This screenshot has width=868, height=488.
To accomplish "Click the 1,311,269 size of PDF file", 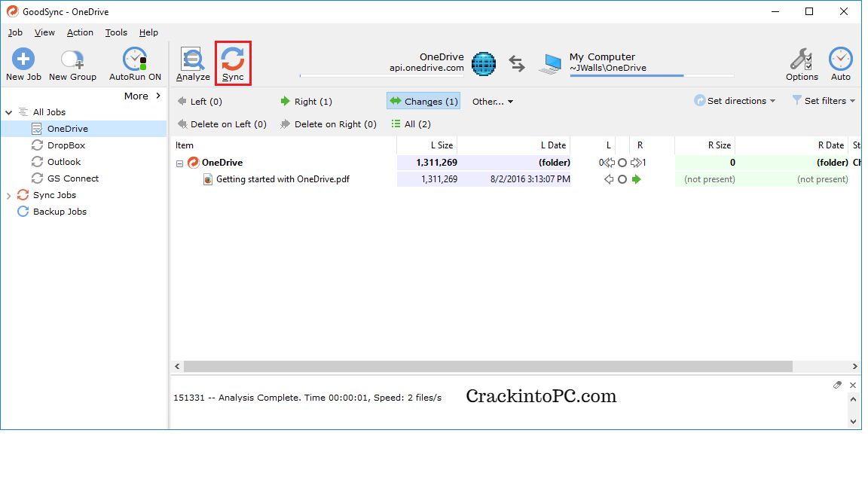I will click(439, 179).
